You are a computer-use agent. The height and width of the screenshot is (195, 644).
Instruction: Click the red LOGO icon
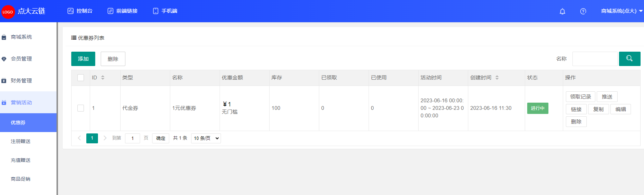tap(8, 12)
